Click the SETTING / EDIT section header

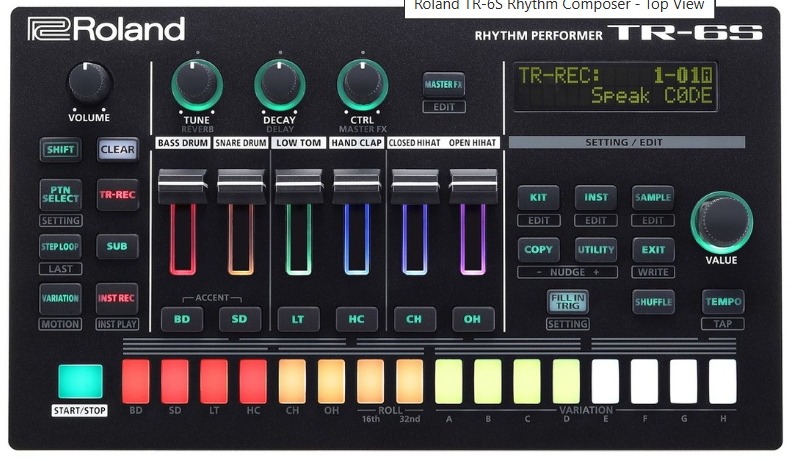pos(626,142)
